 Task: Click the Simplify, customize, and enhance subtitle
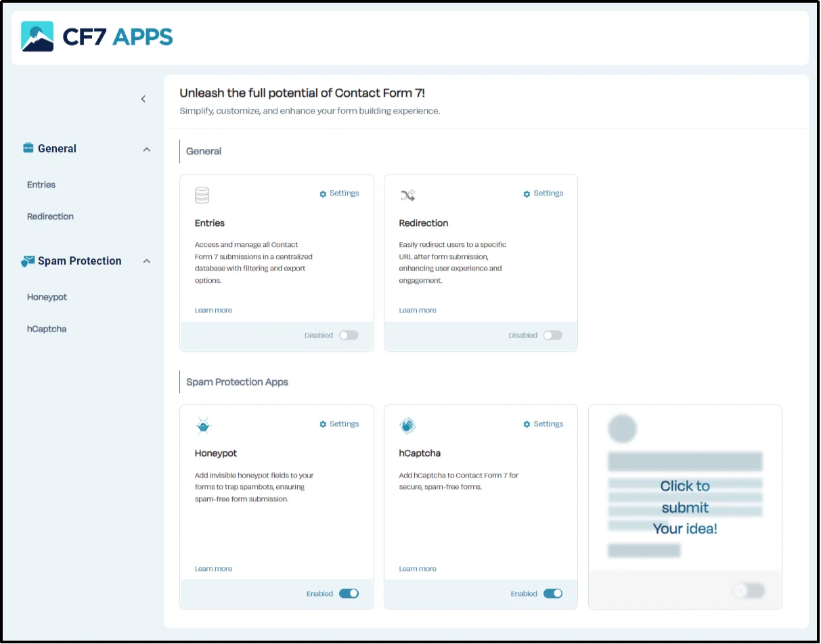[310, 111]
